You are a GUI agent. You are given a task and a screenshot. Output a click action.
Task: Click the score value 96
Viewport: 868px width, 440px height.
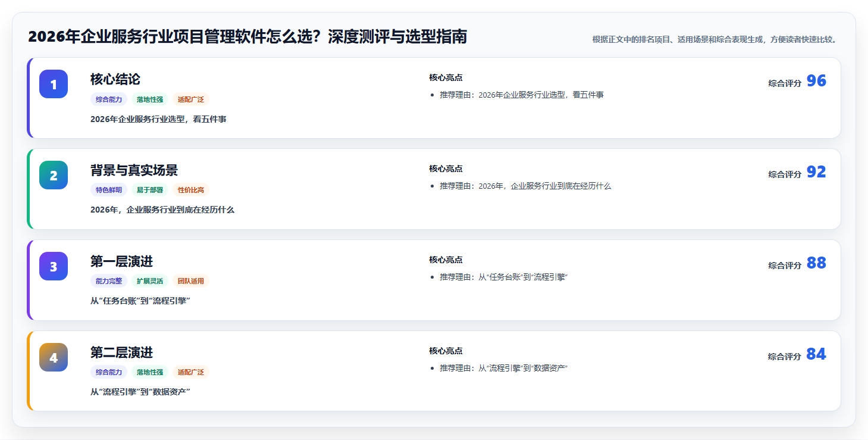pos(816,81)
